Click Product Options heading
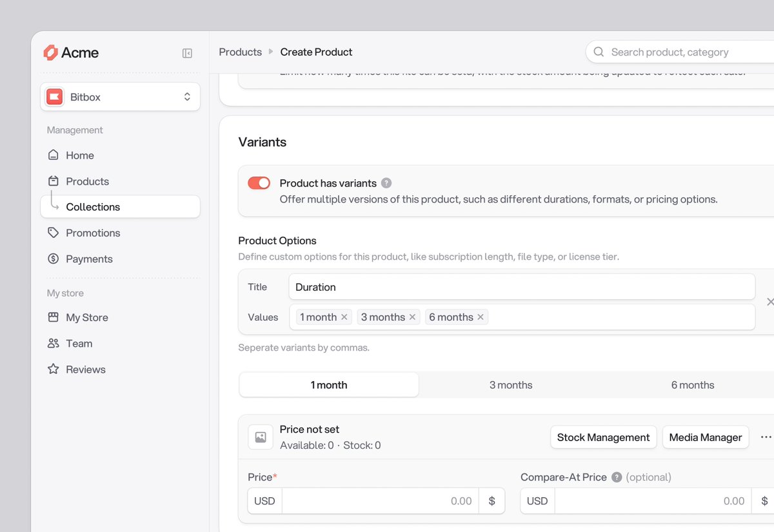The height and width of the screenshot is (532, 774). pyautogui.click(x=277, y=241)
